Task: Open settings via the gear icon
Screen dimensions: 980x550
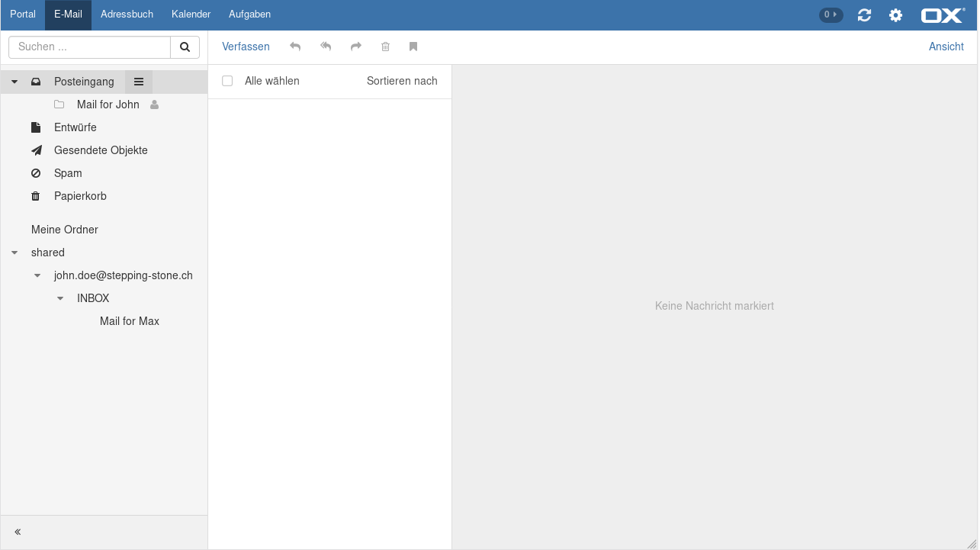Action: pyautogui.click(x=895, y=15)
